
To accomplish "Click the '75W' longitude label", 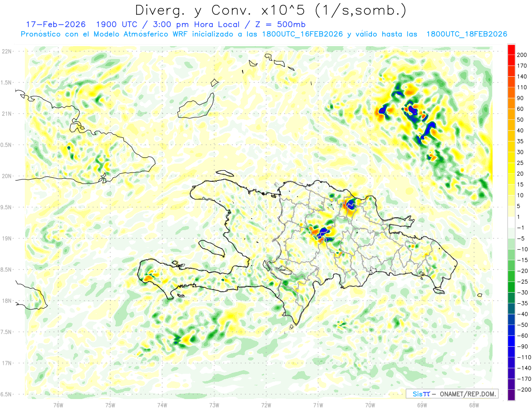I will coord(110,405).
